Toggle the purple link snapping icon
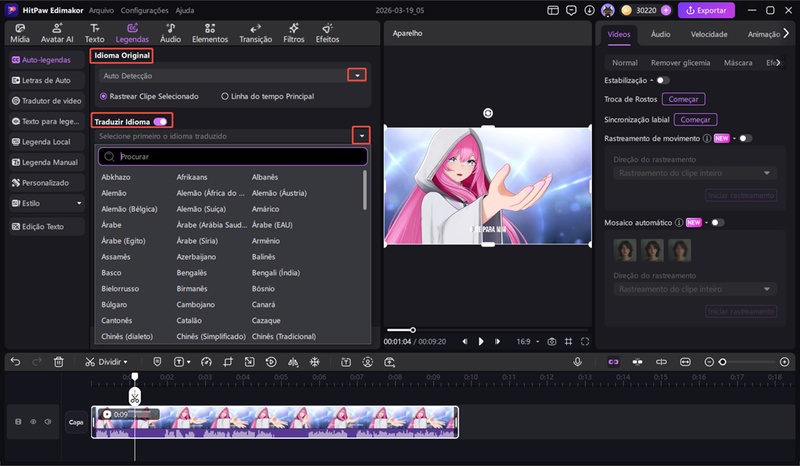The height and width of the screenshot is (466, 800). (613, 362)
